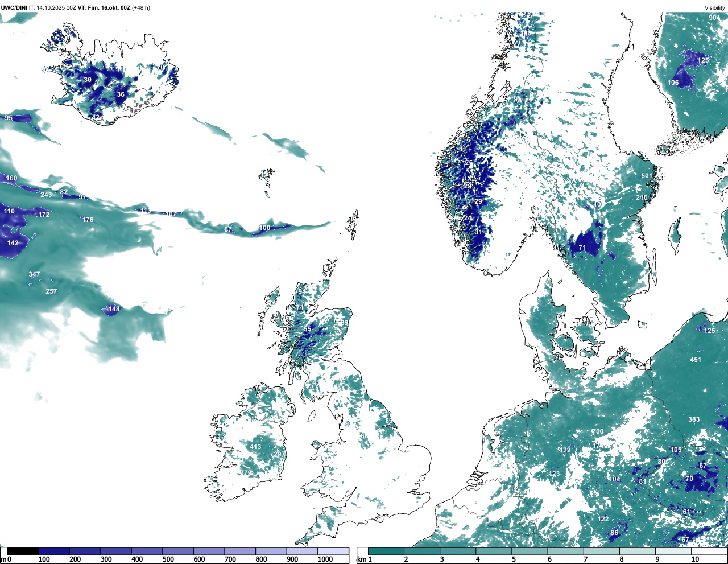The image size is (728, 564).
Task: Click the '216' value over eastern Sweden
Action: pyautogui.click(x=642, y=197)
